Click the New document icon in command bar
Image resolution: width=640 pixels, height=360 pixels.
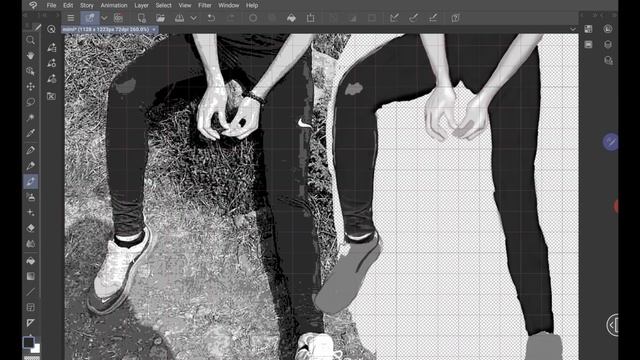(142, 18)
